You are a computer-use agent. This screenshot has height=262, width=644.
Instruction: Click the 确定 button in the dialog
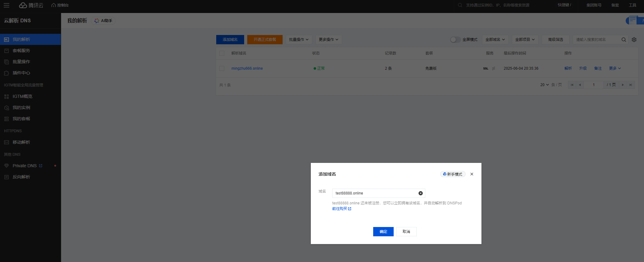point(383,232)
